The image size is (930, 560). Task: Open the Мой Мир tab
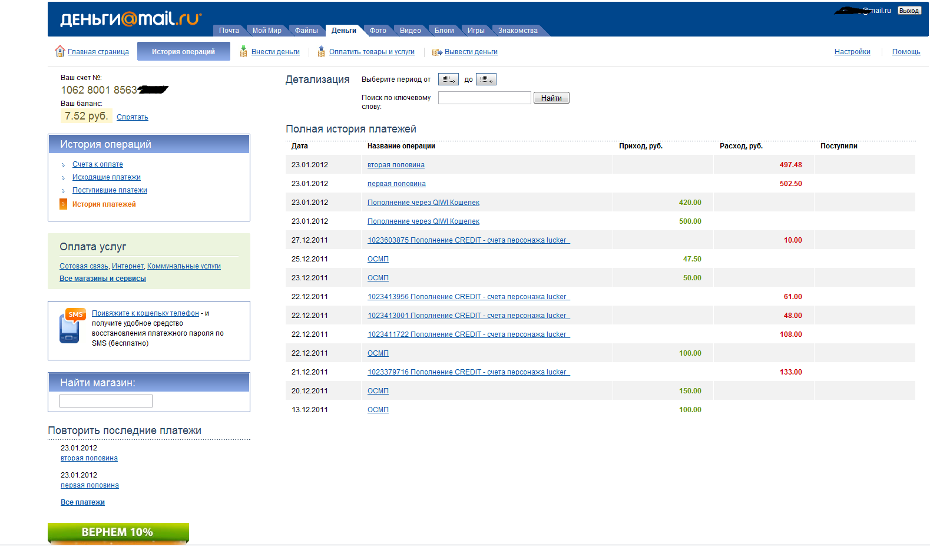[267, 31]
